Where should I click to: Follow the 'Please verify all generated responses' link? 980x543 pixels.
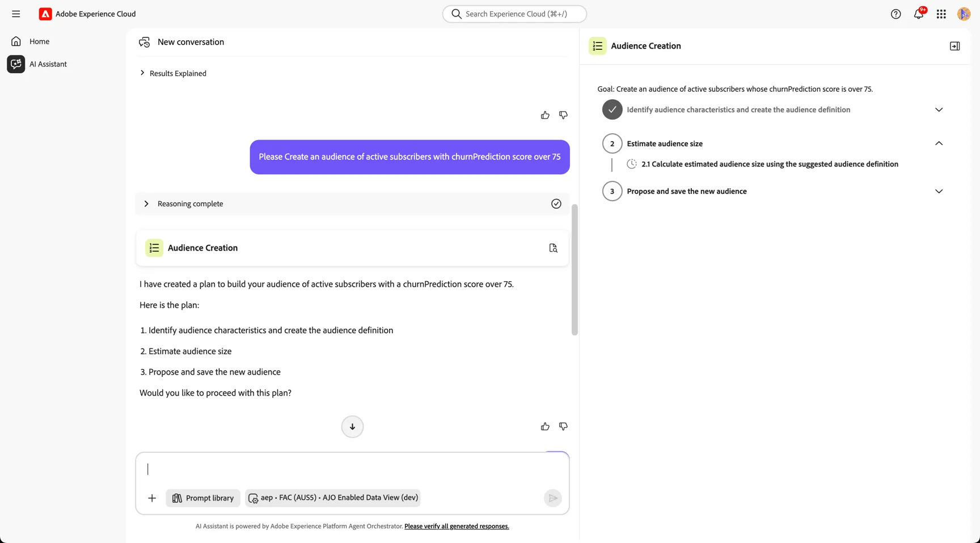[457, 526]
